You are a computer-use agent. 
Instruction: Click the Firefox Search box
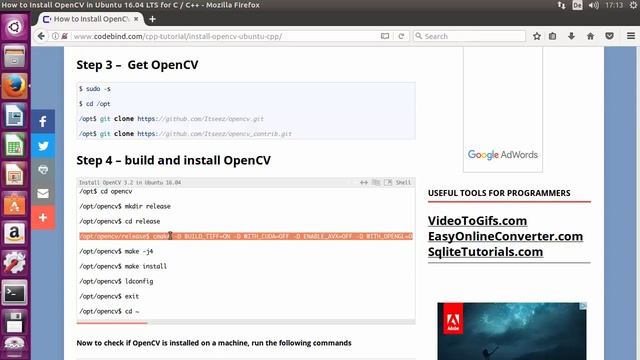coord(469,36)
